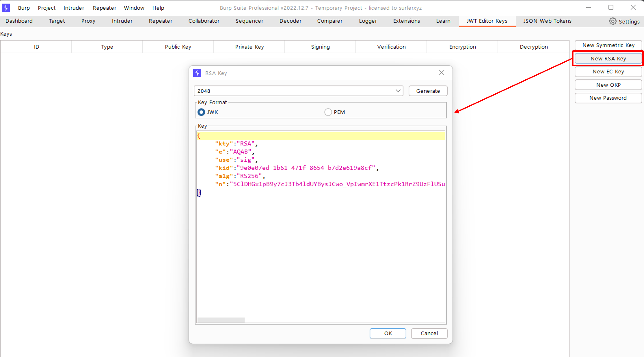Click the Burp Suite logo icon
644x357 pixels.
[6, 7]
